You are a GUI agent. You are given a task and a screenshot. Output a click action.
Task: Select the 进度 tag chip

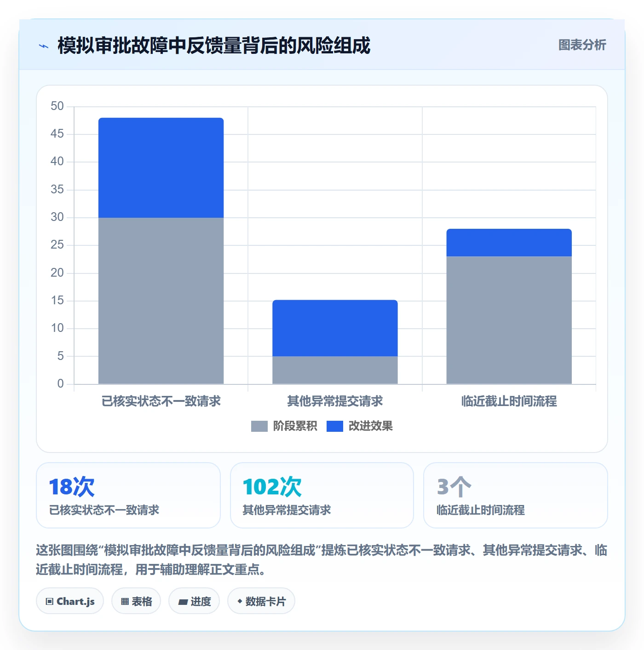pyautogui.click(x=194, y=601)
